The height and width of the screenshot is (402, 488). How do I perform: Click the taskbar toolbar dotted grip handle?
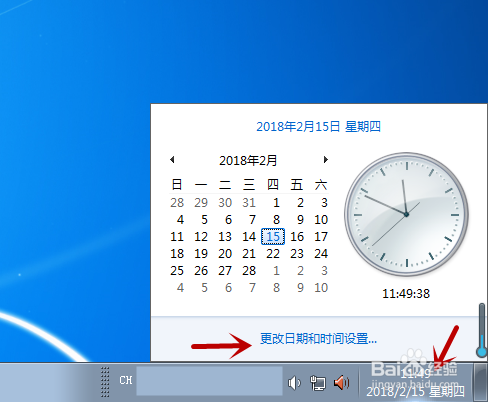click(105, 382)
